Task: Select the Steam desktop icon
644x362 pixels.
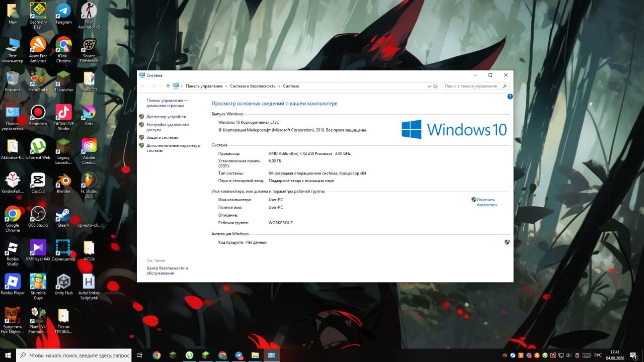Action: (x=63, y=216)
